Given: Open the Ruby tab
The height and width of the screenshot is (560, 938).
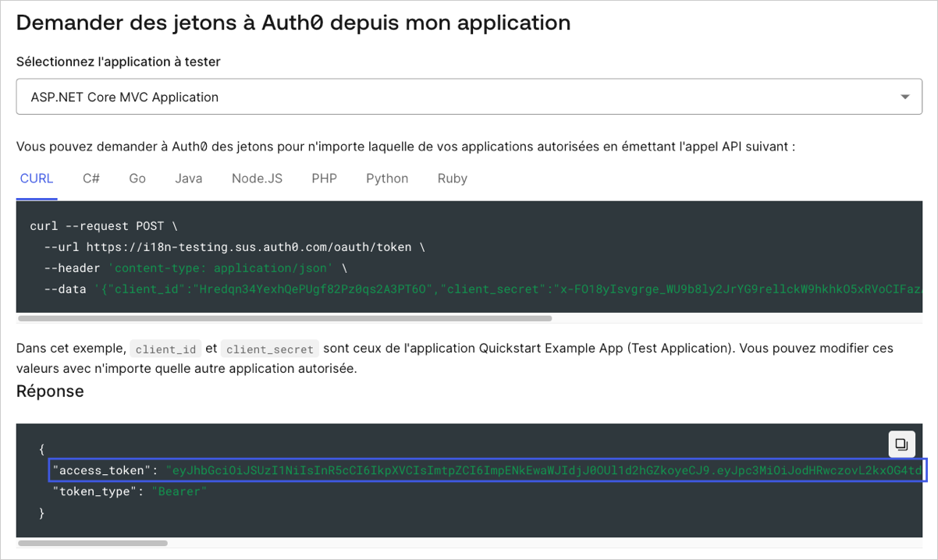Looking at the screenshot, I should 452,179.
